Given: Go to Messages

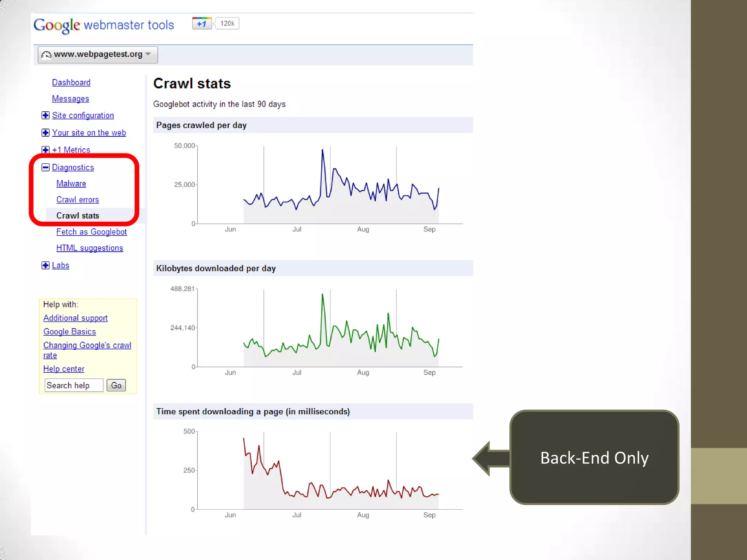Looking at the screenshot, I should [70, 99].
